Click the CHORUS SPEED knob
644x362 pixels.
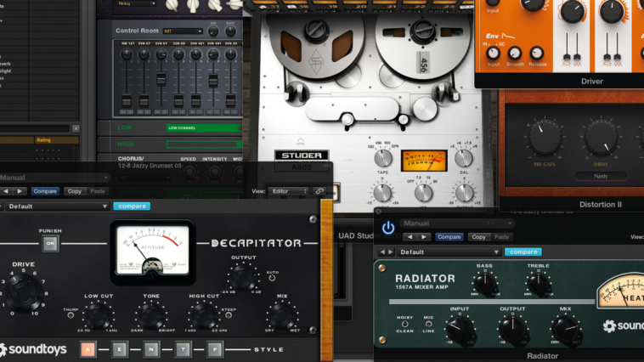pos(189,172)
